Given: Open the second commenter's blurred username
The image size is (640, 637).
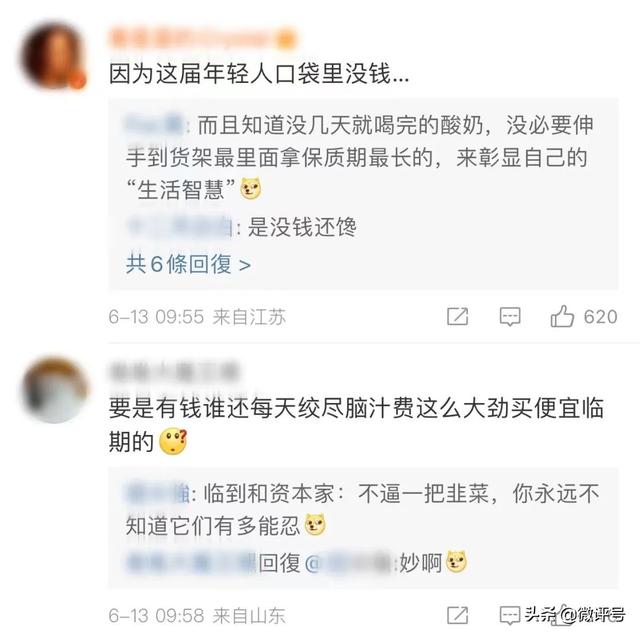Looking at the screenshot, I should point(174,371).
